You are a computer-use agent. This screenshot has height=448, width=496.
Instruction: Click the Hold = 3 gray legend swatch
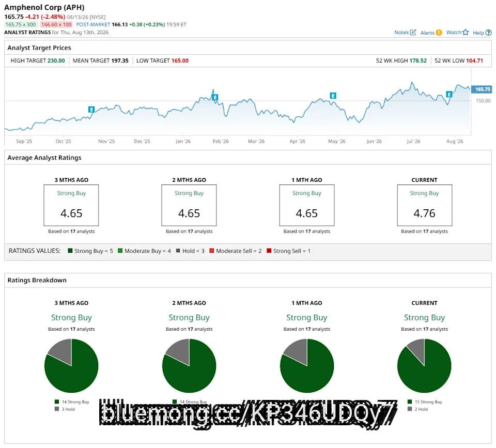coord(178,251)
